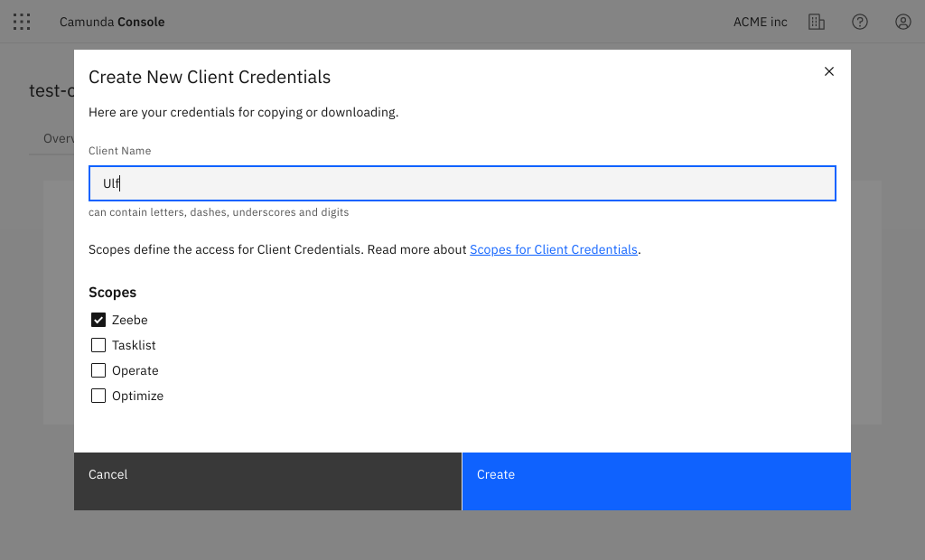925x560 pixels.
Task: Click the Client Name field label
Action: tap(120, 151)
